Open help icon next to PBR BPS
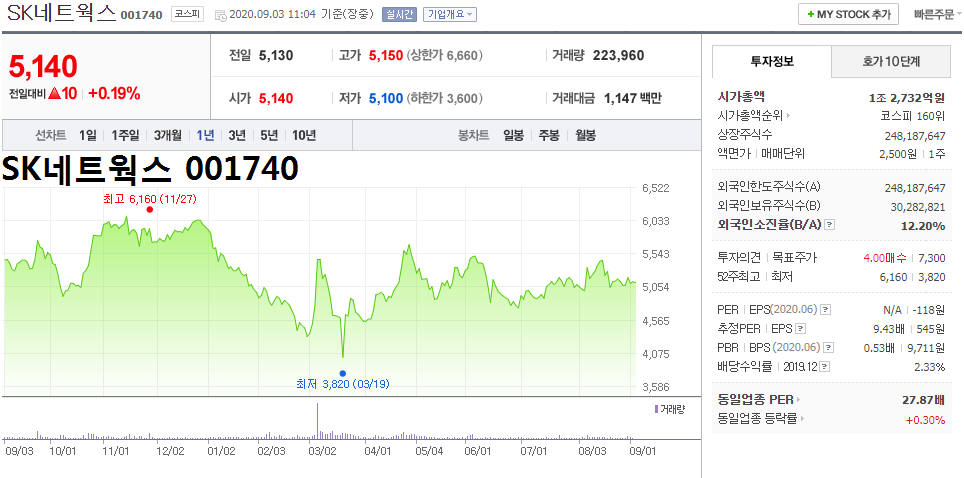Image resolution: width=964 pixels, height=478 pixels. (x=831, y=348)
